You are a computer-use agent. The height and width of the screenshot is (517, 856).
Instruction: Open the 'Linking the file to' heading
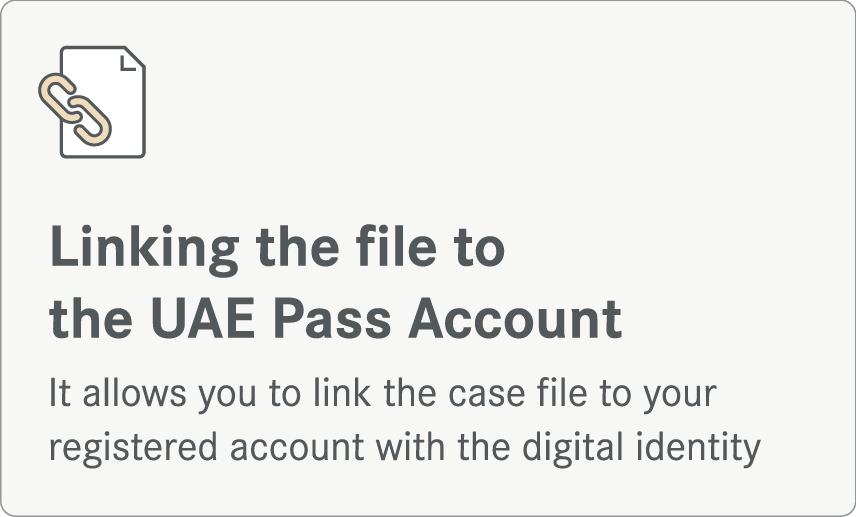pos(277,249)
